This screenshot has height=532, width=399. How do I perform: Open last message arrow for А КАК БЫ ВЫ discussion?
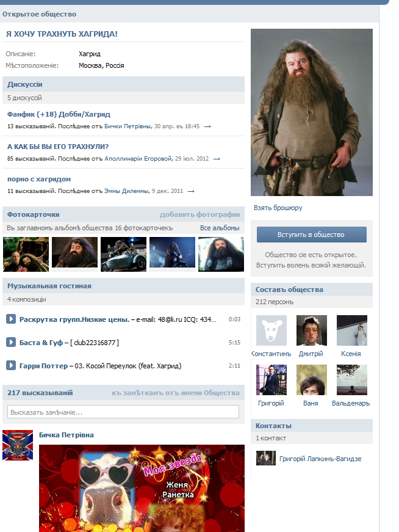click(x=217, y=158)
